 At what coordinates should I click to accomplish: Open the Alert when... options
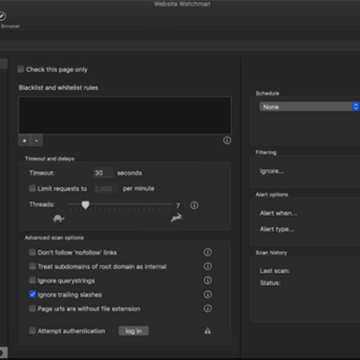click(278, 213)
